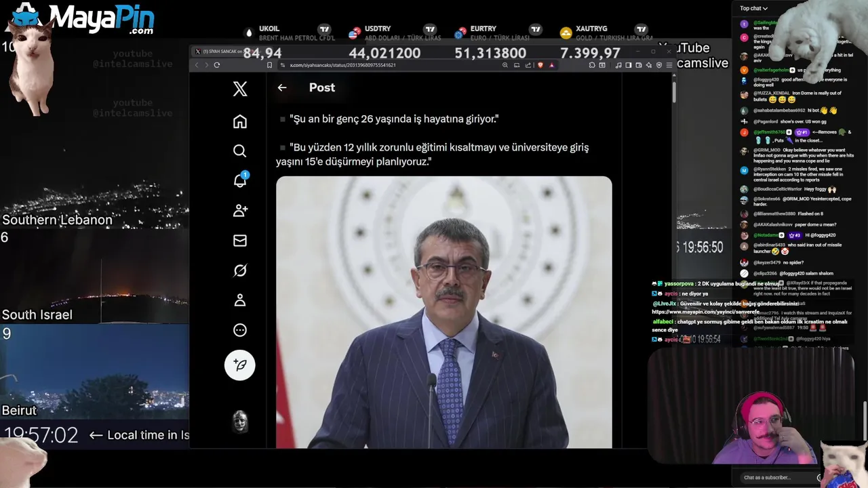868x488 pixels.
Task: Click the UKOIL ticker label
Action: 269,29
